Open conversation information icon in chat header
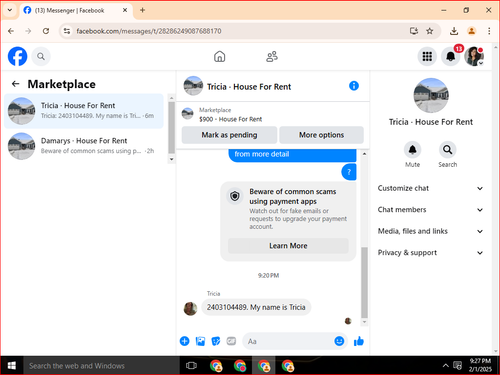The width and height of the screenshot is (500, 375). (354, 86)
